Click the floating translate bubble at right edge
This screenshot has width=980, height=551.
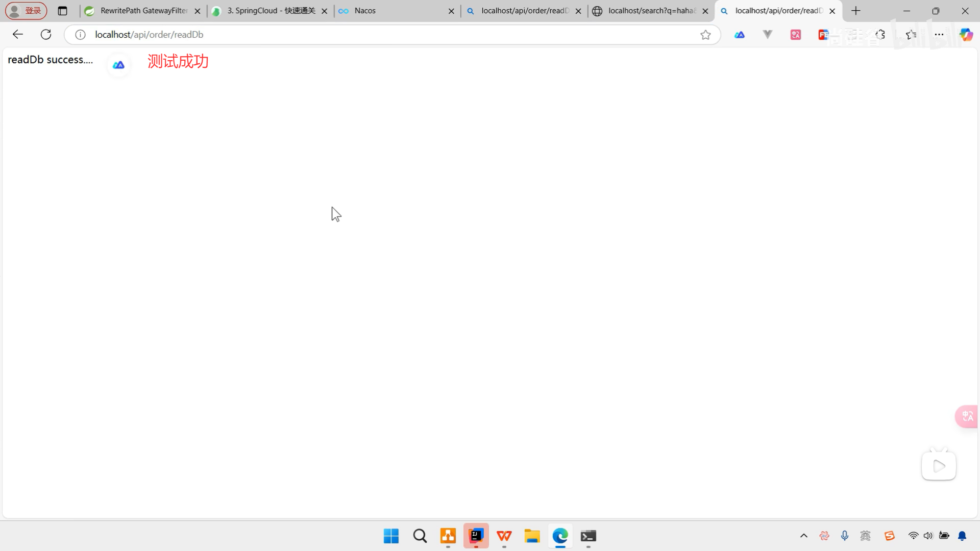[967, 416]
